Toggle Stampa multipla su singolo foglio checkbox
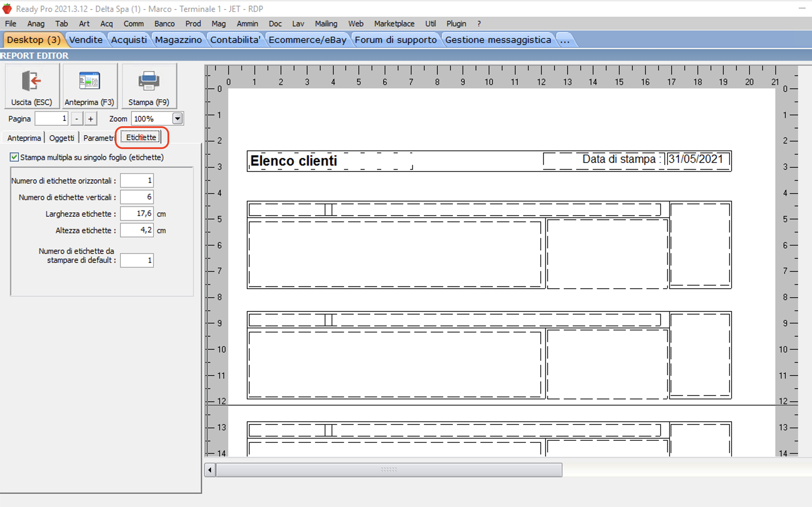The image size is (812, 507). pyautogui.click(x=14, y=157)
